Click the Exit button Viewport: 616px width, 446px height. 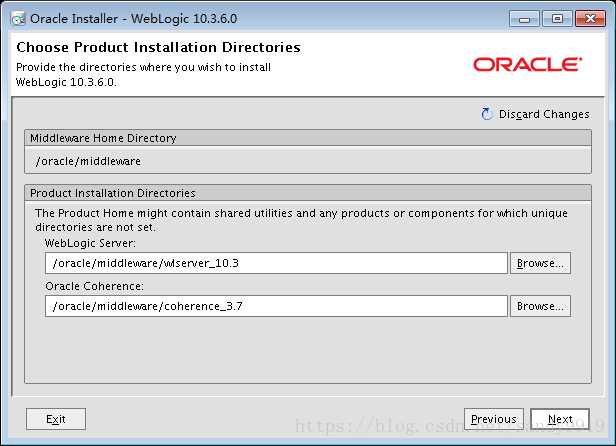tap(56, 419)
